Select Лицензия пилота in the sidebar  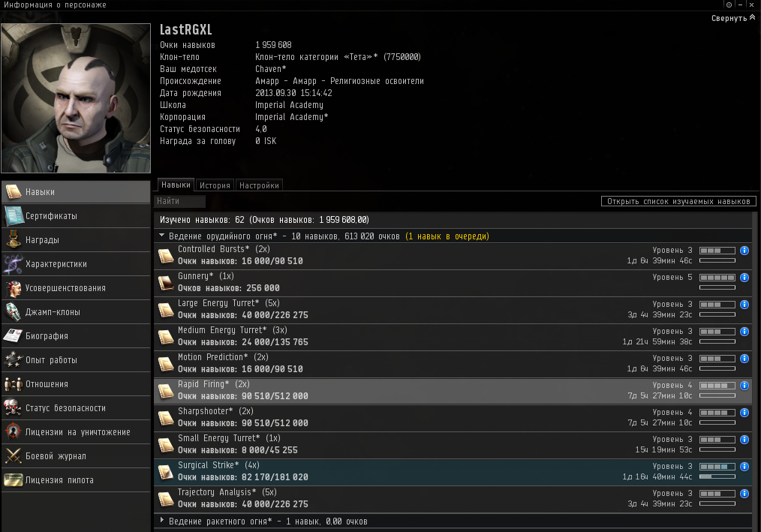pyautogui.click(x=77, y=480)
